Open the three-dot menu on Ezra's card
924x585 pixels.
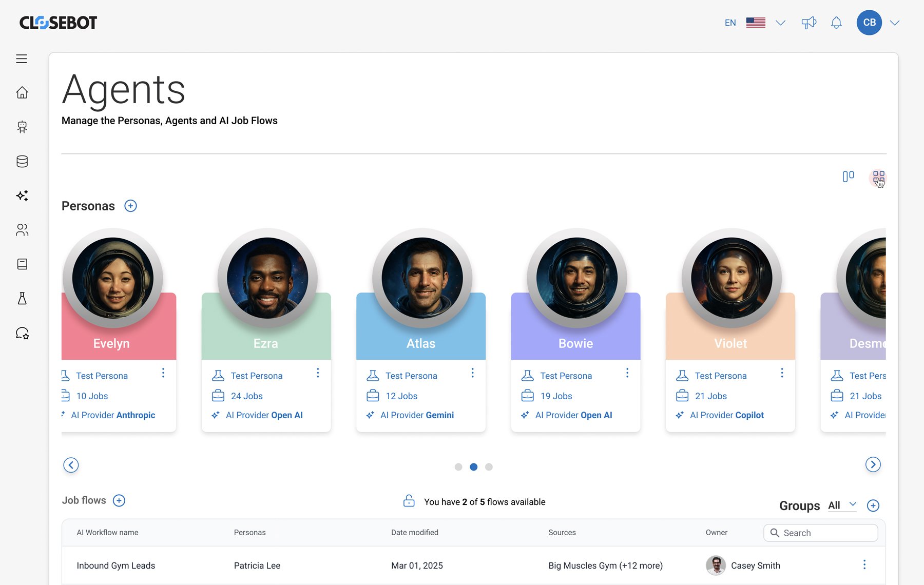318,373
